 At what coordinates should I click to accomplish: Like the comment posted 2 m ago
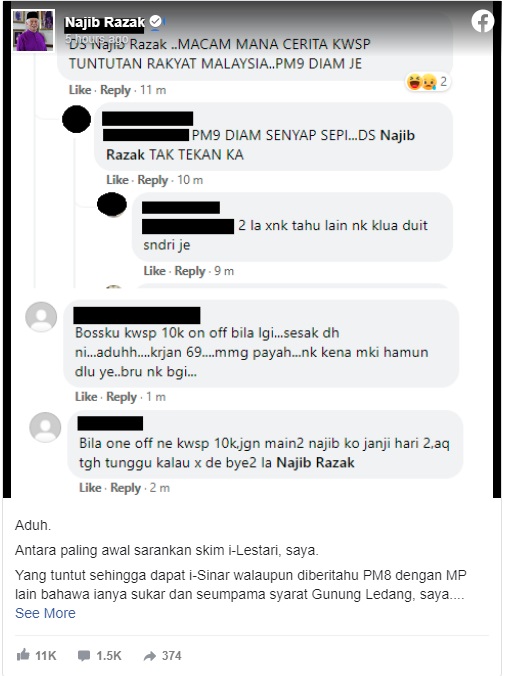click(91, 488)
